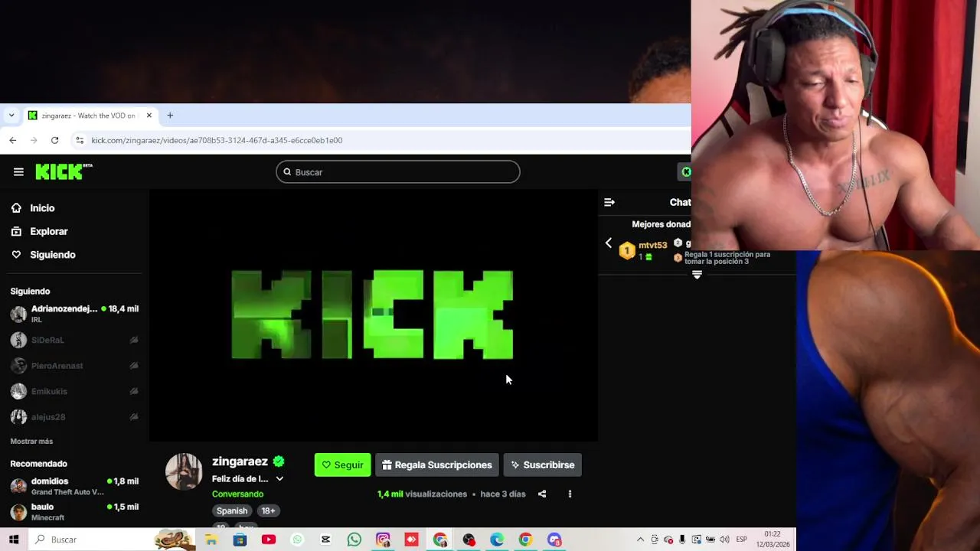The height and width of the screenshot is (551, 980).
Task: Open SiDeRaL channel in sidebar
Action: (74, 340)
